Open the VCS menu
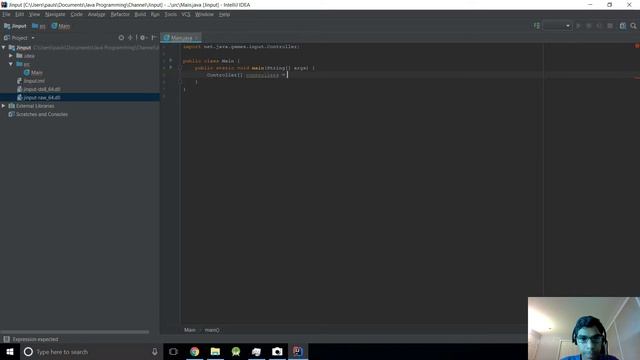Image resolution: width=640 pixels, height=360 pixels. pyautogui.click(x=186, y=14)
